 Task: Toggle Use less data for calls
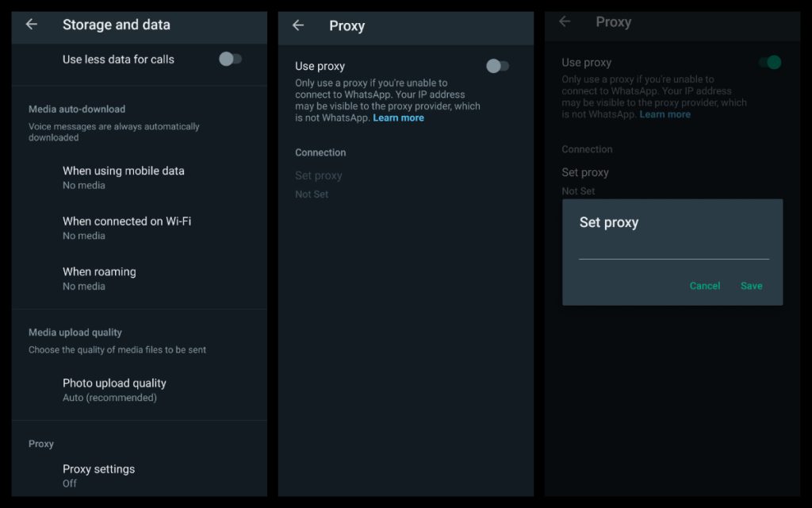[x=231, y=59]
